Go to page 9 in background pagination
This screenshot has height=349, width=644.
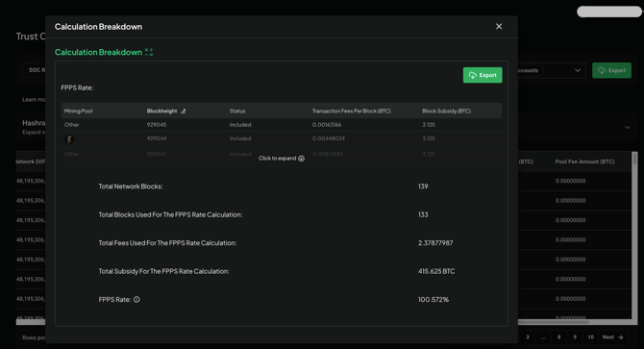(575, 337)
